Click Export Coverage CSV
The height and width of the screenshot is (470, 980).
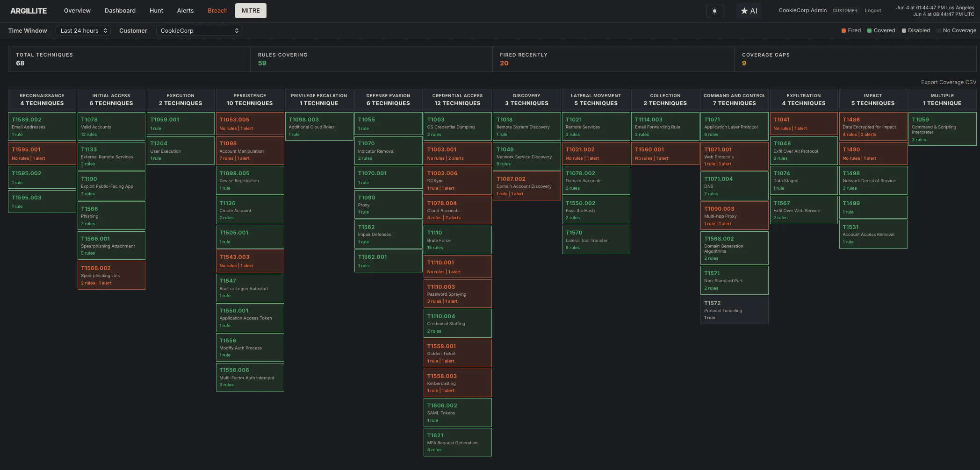point(948,82)
